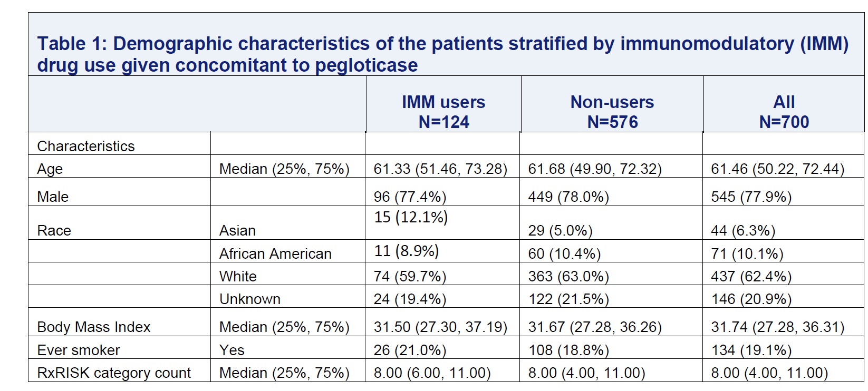Click the Asian 15 (12.1%) cell

coord(411,217)
